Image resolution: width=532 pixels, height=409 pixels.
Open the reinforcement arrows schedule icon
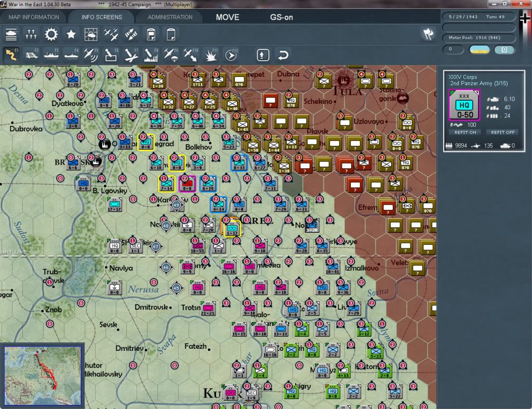pyautogui.click(x=131, y=35)
